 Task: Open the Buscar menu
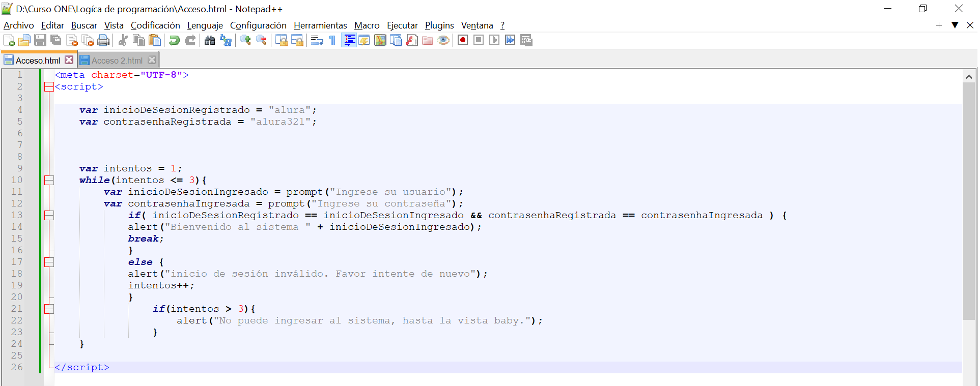pos(84,25)
